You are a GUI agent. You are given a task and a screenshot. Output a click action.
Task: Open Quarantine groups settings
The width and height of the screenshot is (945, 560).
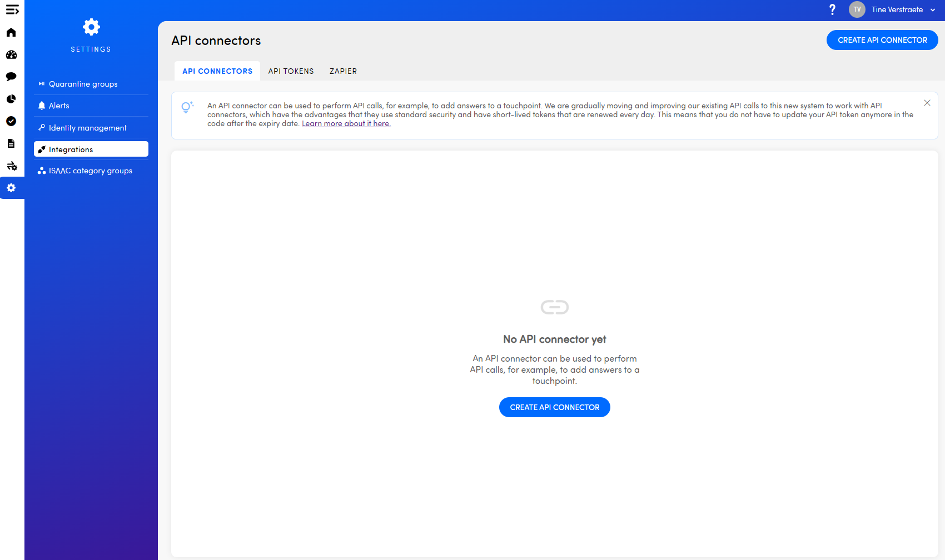83,84
